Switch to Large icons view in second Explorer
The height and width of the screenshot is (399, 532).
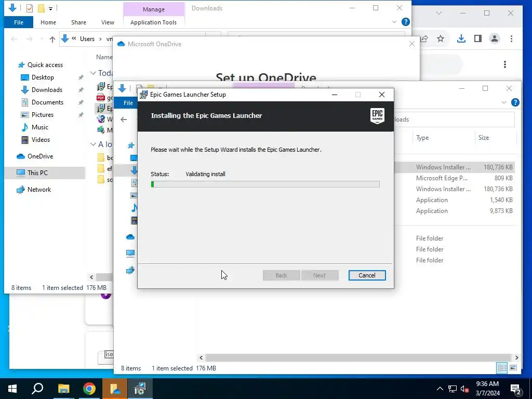pos(513,368)
